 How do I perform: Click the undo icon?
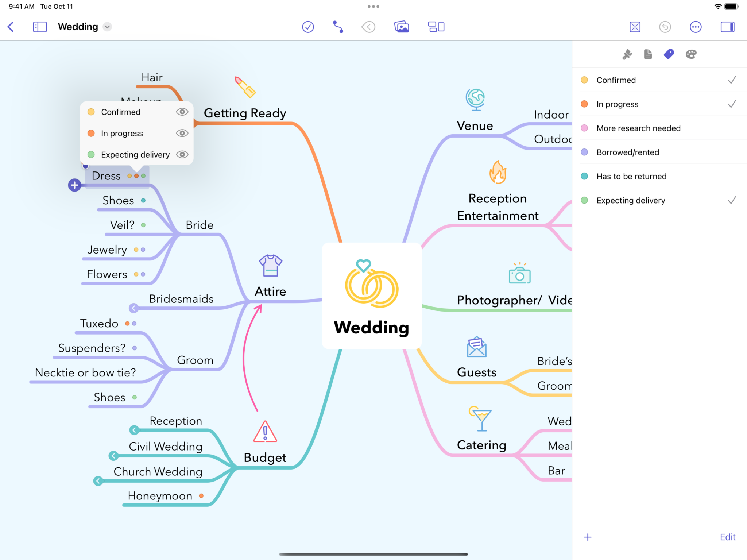665,27
